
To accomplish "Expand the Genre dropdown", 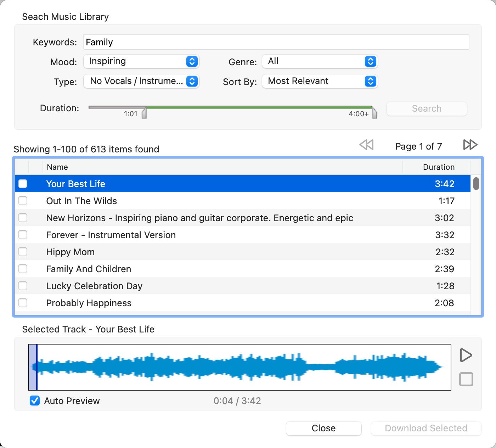I will [320, 61].
